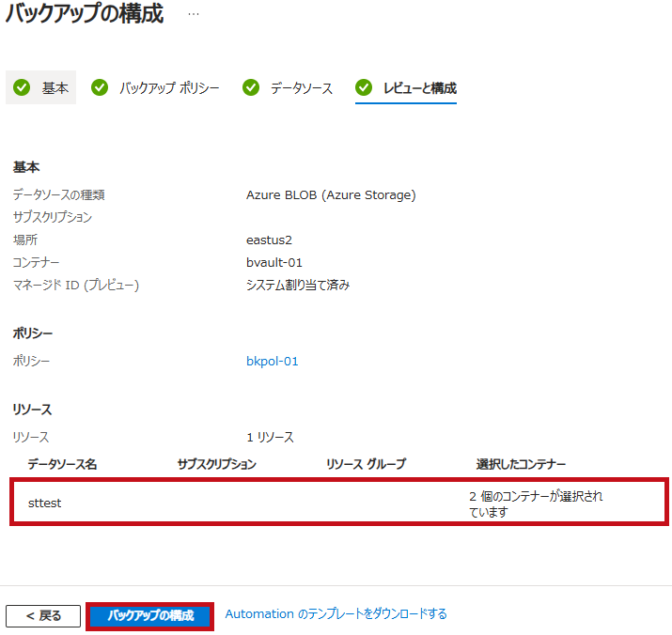
Task: Switch to the 基本 tab
Action: 40,87
